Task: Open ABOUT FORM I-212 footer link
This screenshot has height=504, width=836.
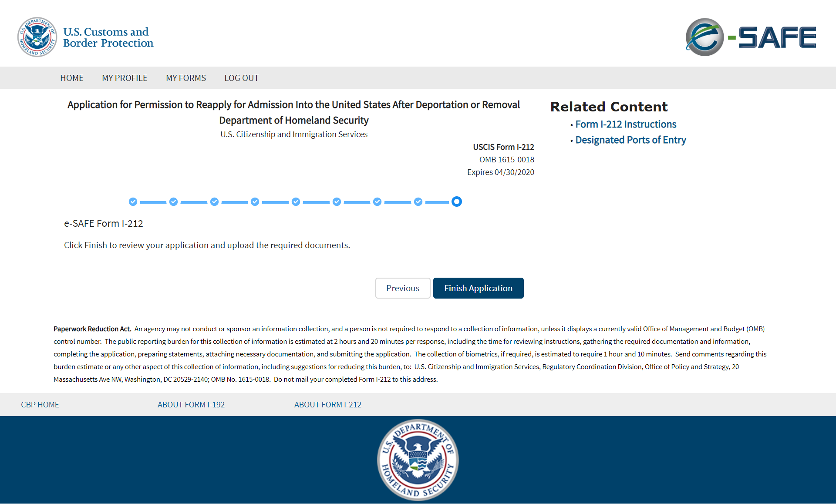Action: click(x=328, y=404)
